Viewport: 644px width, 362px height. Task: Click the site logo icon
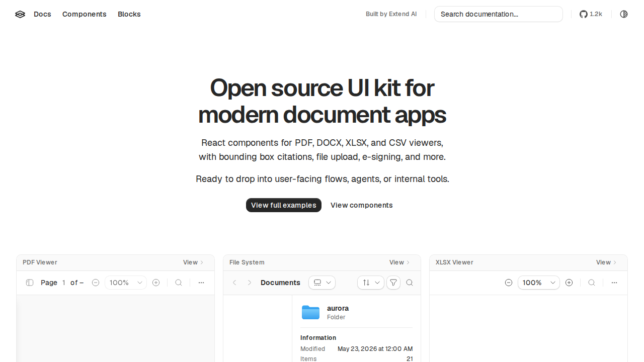tap(20, 14)
